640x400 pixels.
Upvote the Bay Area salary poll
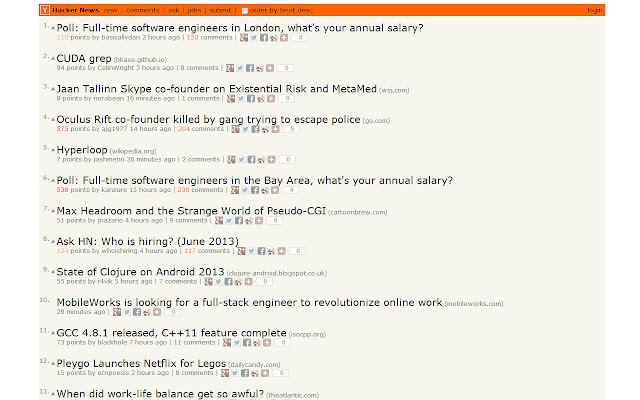tap(53, 180)
